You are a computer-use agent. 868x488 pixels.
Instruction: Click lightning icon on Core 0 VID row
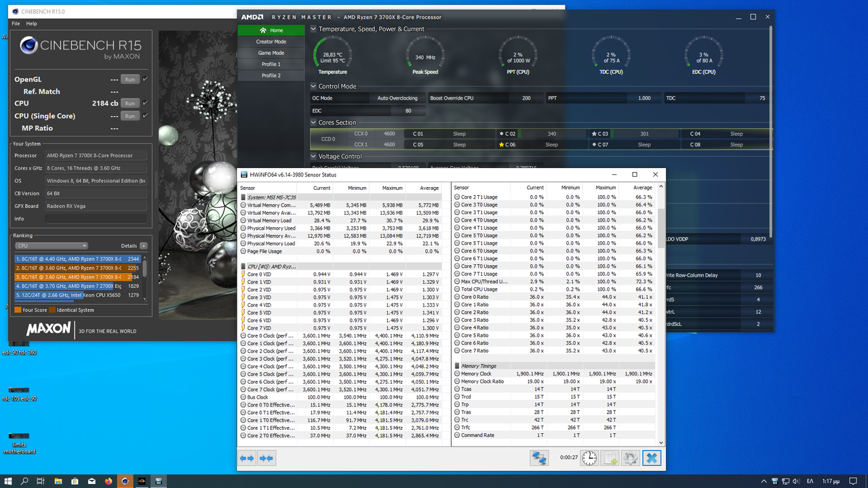(x=243, y=274)
